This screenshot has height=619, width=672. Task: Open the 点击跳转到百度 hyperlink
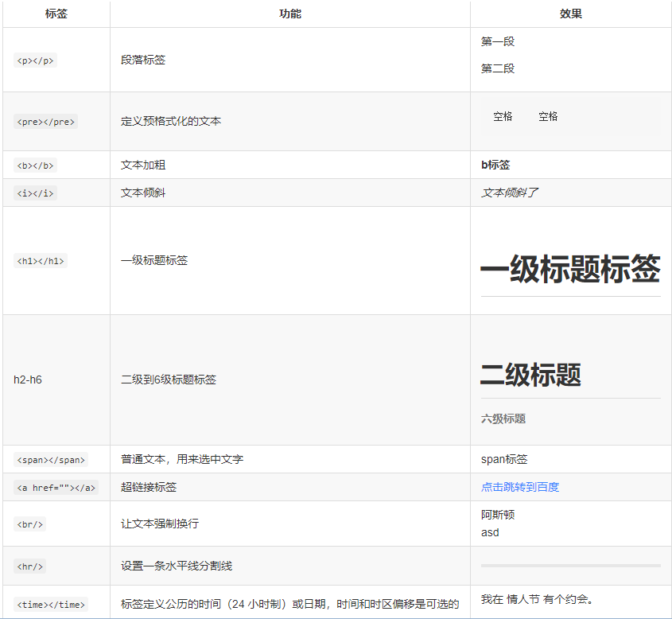520,487
